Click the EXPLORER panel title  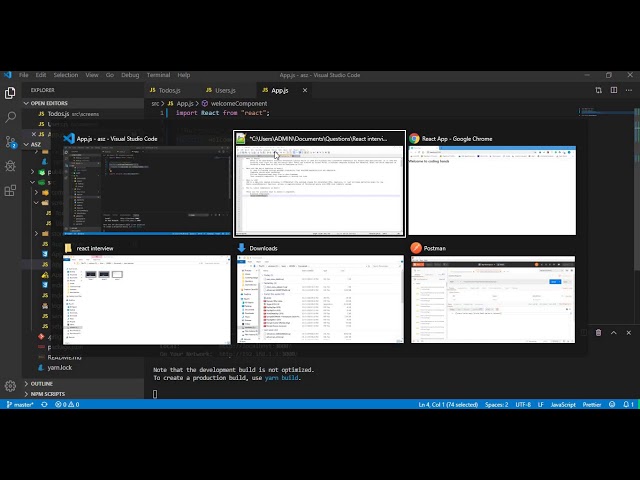[x=42, y=90]
